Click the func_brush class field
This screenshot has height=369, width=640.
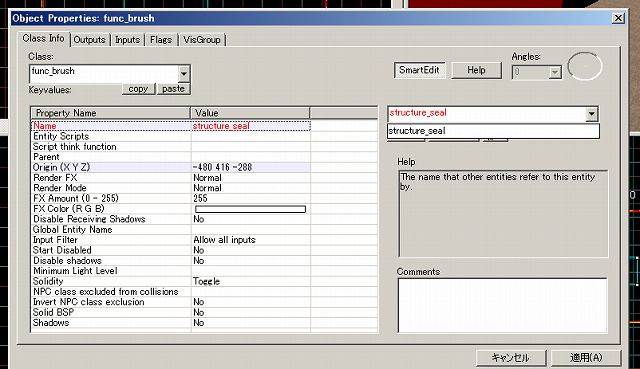pyautogui.click(x=104, y=73)
